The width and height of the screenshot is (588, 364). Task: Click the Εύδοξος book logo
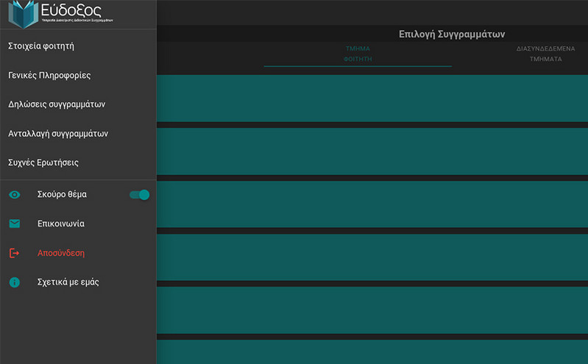point(24,14)
